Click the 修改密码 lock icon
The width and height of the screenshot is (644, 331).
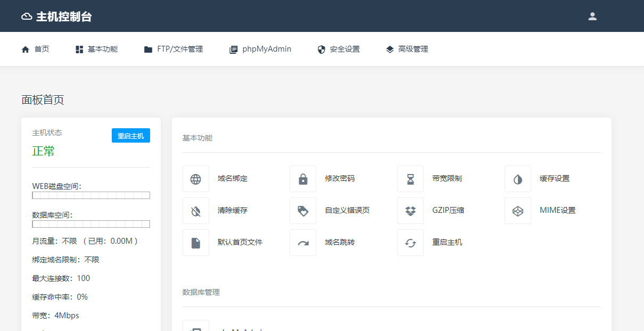tap(303, 178)
